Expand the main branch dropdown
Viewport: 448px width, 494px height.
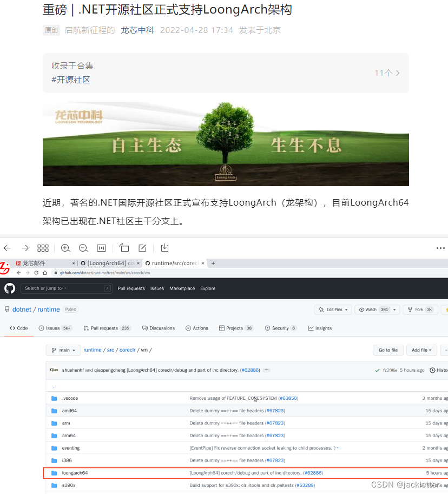click(x=63, y=350)
